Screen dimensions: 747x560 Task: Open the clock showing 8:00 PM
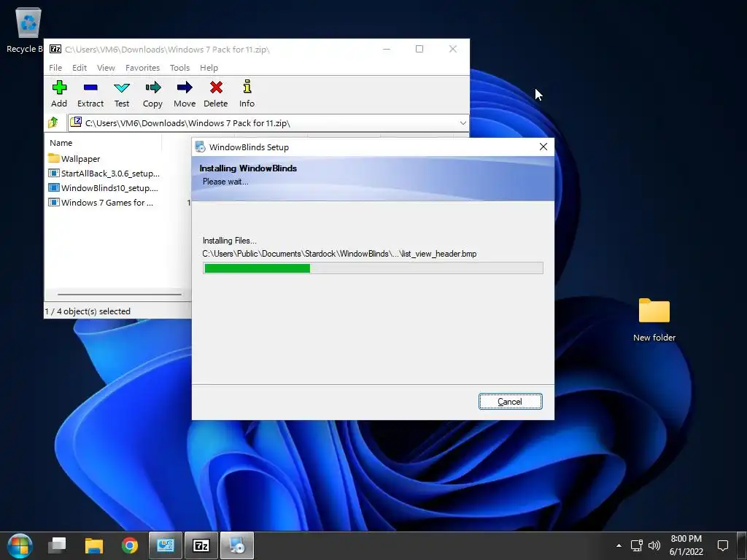(686, 545)
